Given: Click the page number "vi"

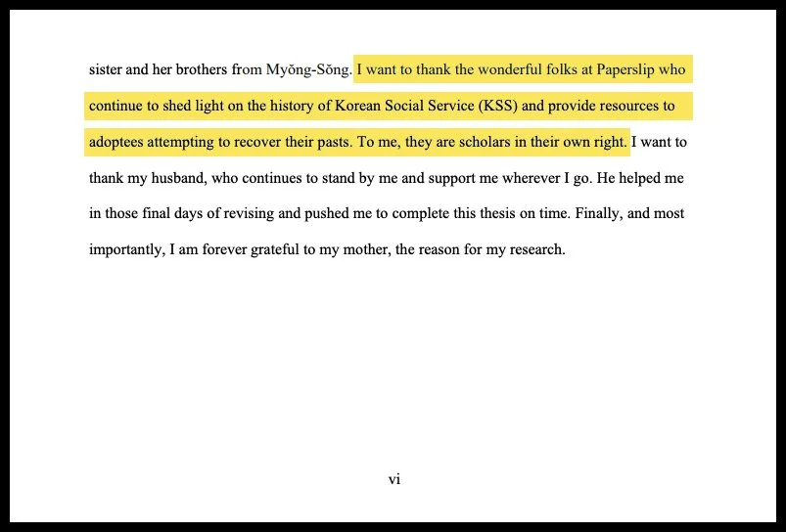Looking at the screenshot, I should point(394,479).
